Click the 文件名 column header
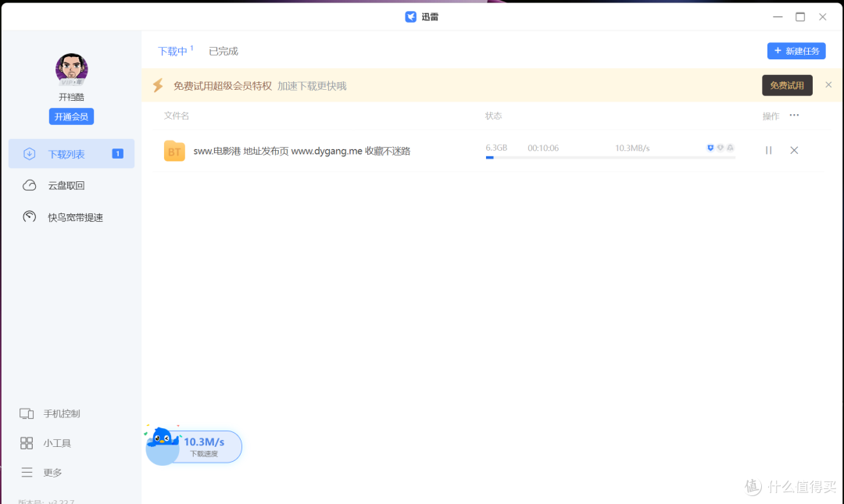 click(177, 116)
